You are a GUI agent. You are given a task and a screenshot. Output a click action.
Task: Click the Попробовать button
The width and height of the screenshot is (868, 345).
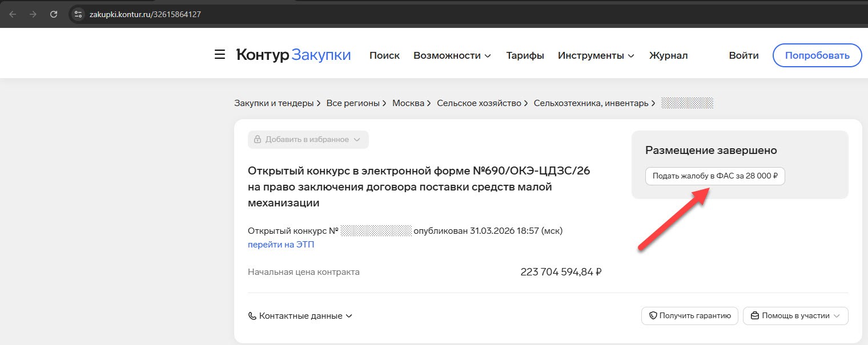tap(817, 55)
